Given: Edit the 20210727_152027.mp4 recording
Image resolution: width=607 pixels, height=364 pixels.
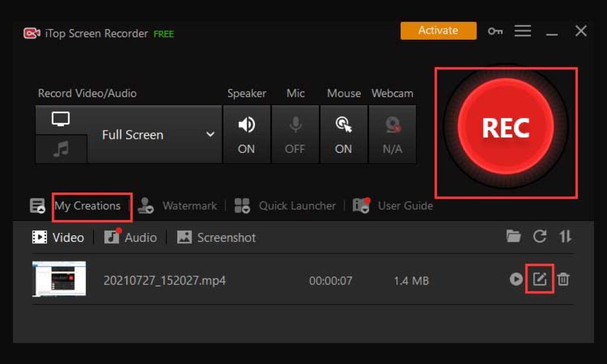Looking at the screenshot, I should 539,279.
